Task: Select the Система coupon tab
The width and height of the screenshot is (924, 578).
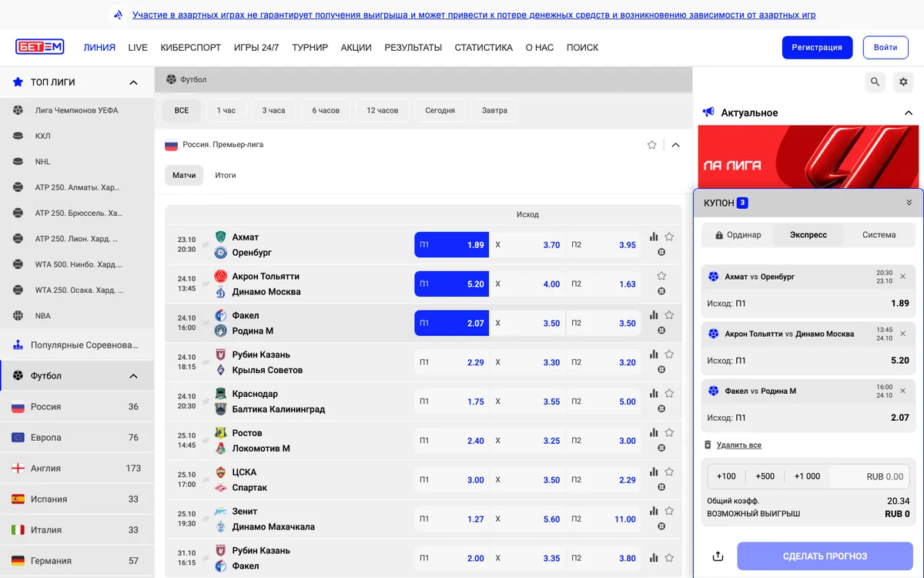Action: coord(879,235)
